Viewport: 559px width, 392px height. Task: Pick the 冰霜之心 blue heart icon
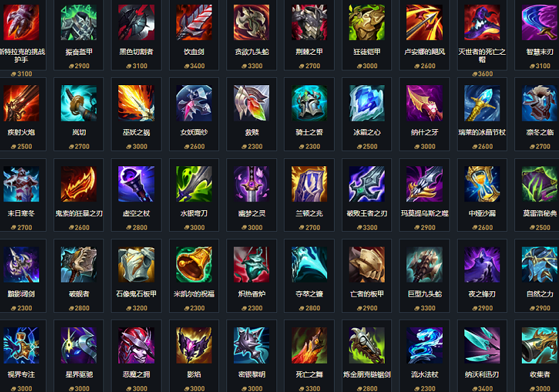[x=367, y=103]
